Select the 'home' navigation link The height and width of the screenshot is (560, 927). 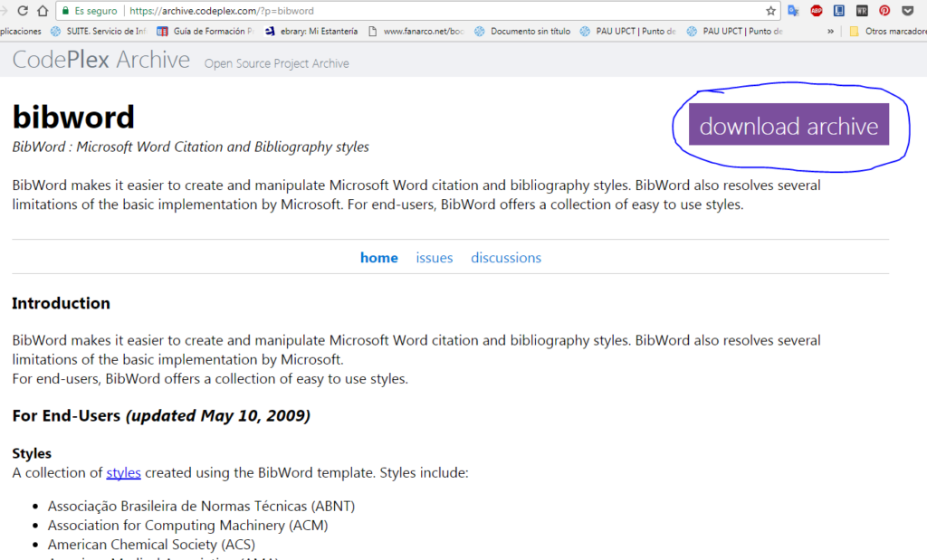[378, 258]
